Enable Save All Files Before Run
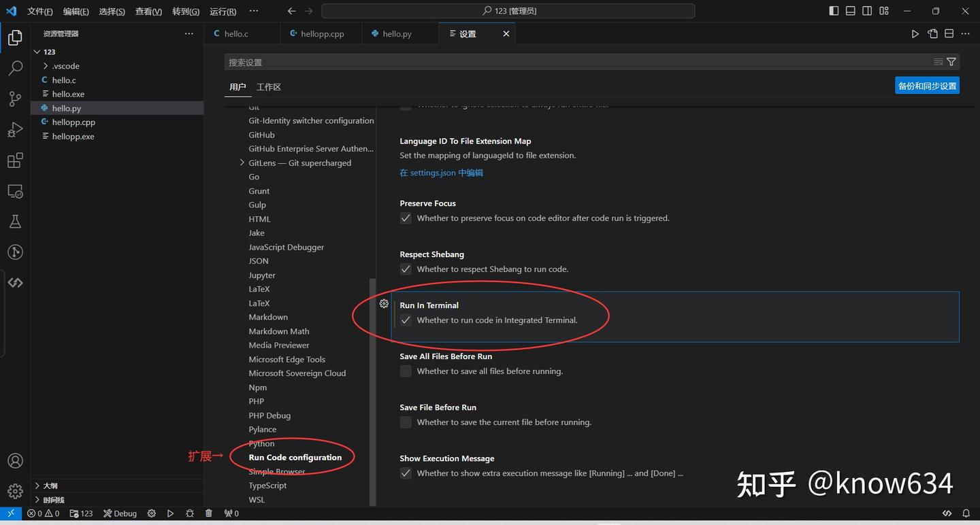The height and width of the screenshot is (525, 980). (406, 371)
